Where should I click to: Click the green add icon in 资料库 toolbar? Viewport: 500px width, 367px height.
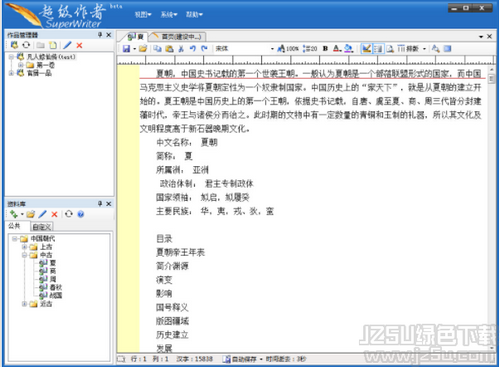click(x=14, y=214)
